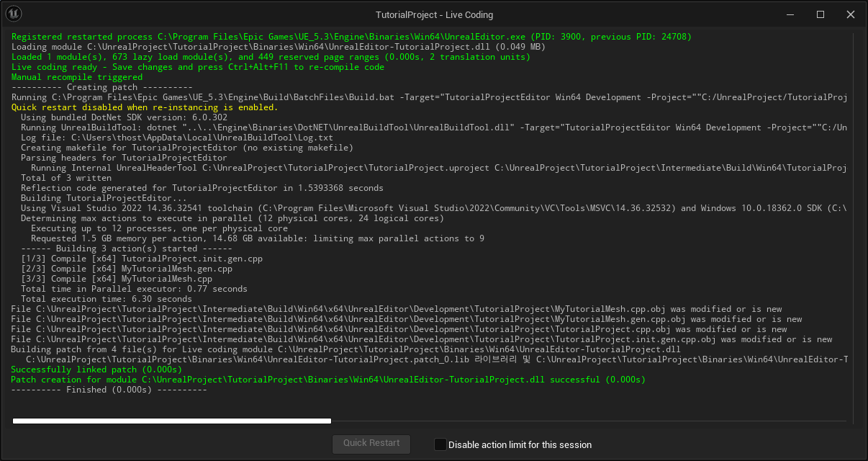The width and height of the screenshot is (868, 461).
Task: Click the title text TutorialProject - Live Coding
Action: 434,15
